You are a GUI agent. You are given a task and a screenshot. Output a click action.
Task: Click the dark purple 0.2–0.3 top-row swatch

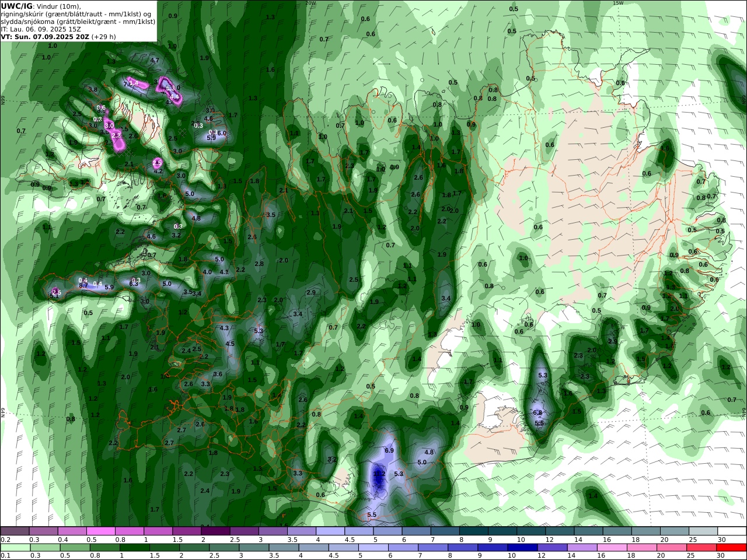point(15,531)
